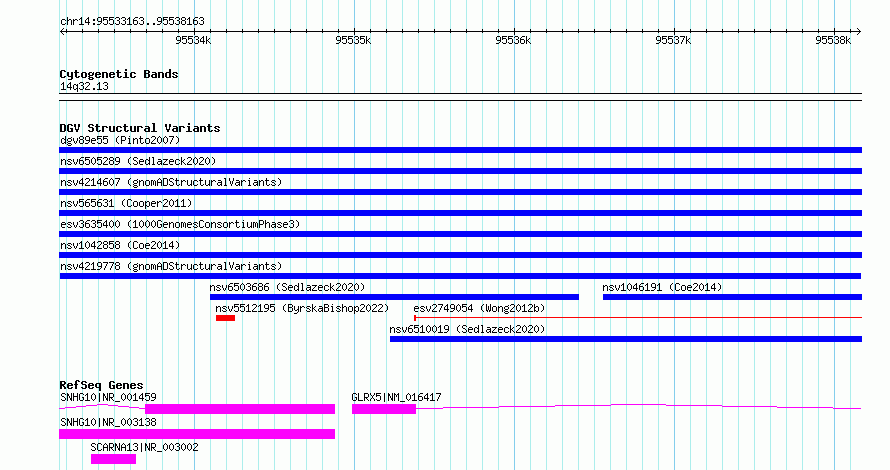The width and height of the screenshot is (890, 470).
Task: Open nsv4219778 (gnomADStructuralVariants) label
Action: pyautogui.click(x=171, y=266)
